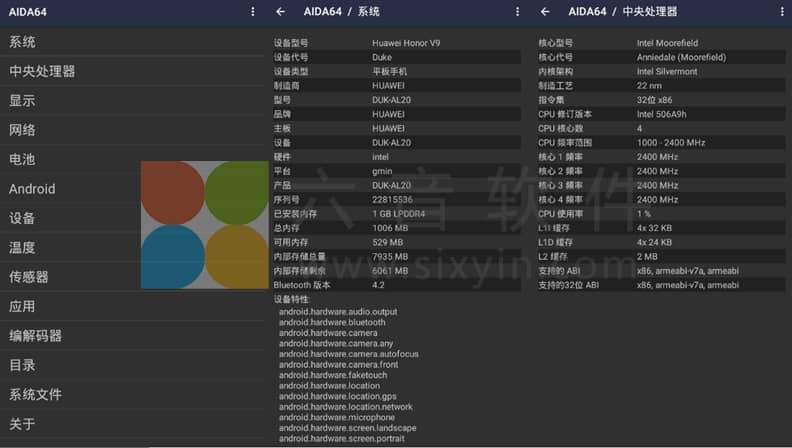Open the 关于 entry

pos(132,424)
